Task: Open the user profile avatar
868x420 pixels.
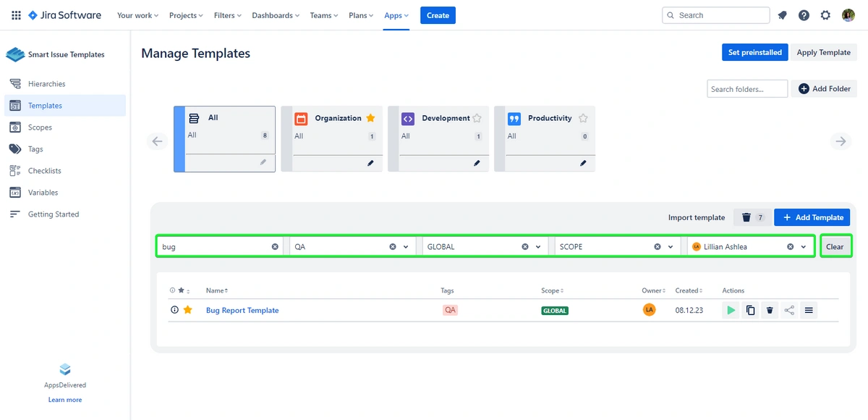Action: pos(848,15)
